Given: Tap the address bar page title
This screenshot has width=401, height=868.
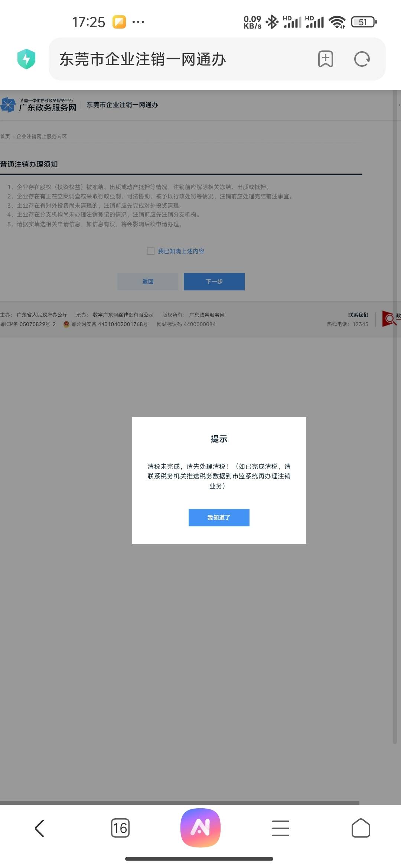Looking at the screenshot, I should point(143,59).
